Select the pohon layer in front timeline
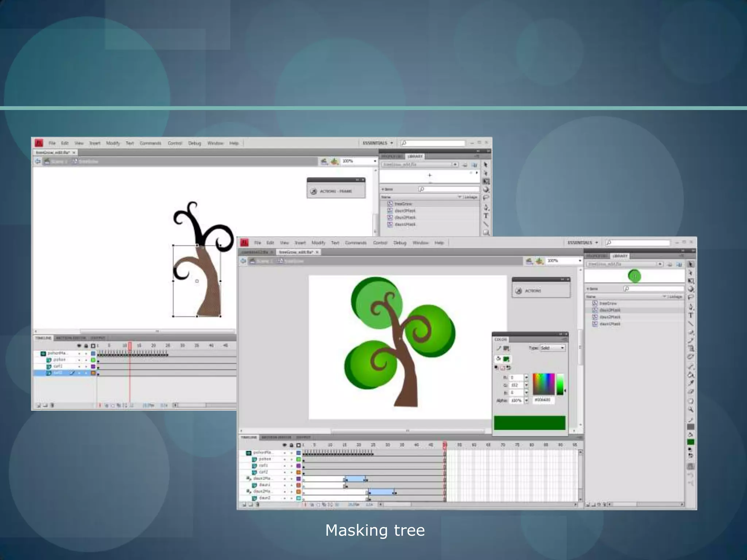This screenshot has width=747, height=560. click(264, 459)
